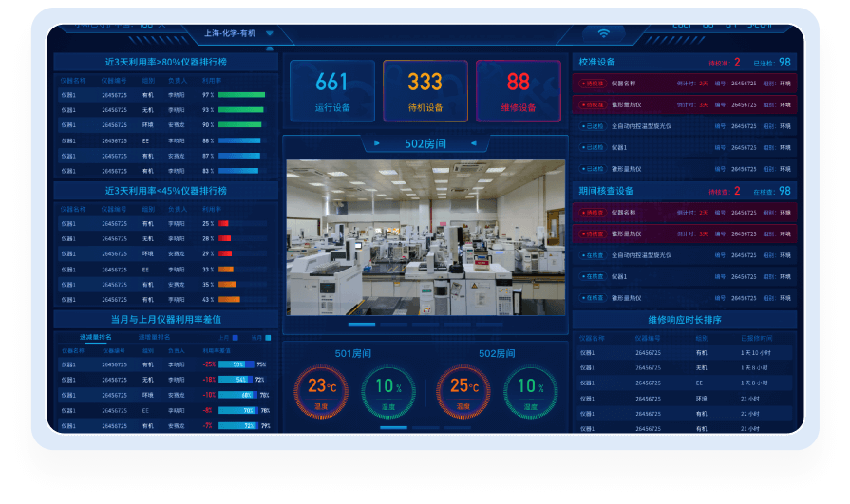
Task: Click the 在核查 badge on the 仪器1 row
Action: [593, 276]
